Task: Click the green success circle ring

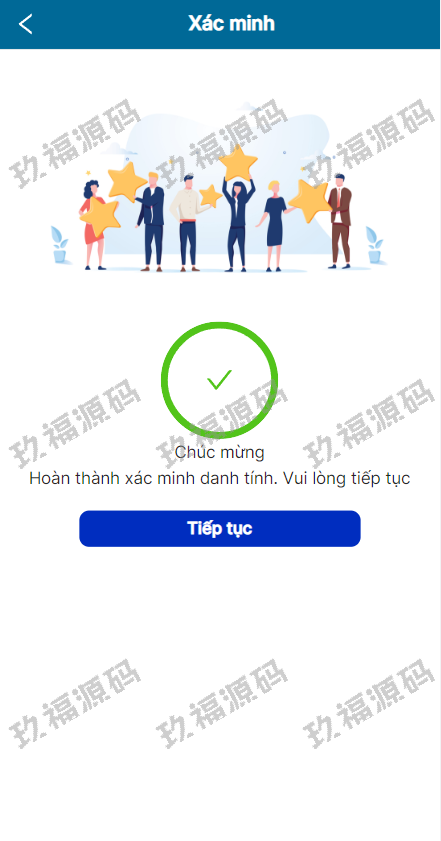Action: [219, 380]
